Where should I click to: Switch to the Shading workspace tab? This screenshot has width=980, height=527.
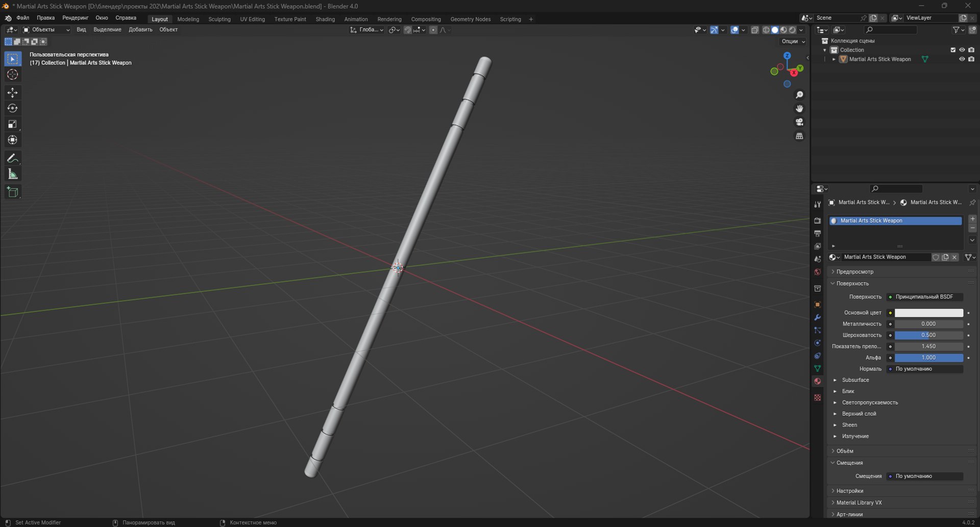click(325, 19)
